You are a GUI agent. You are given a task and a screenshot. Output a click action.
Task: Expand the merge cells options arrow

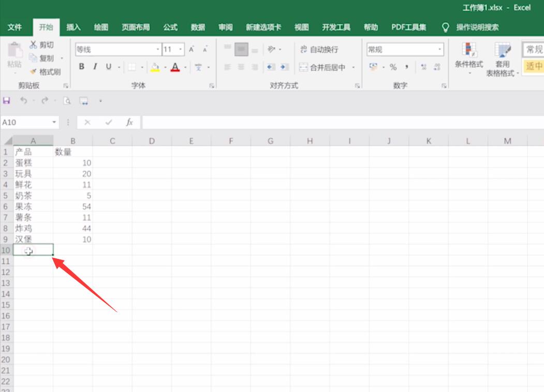[353, 67]
